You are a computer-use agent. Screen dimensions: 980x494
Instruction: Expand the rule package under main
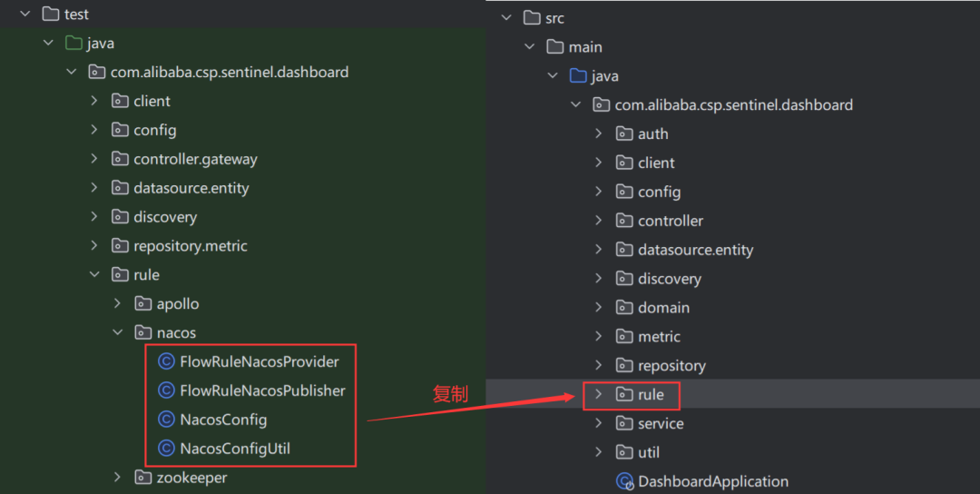coord(599,394)
